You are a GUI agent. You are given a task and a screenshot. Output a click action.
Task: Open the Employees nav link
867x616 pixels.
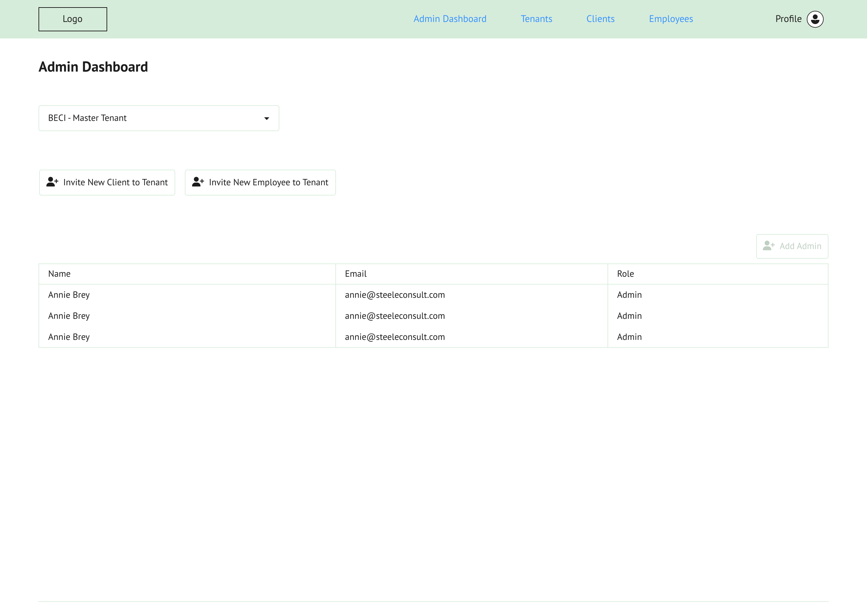coord(671,19)
